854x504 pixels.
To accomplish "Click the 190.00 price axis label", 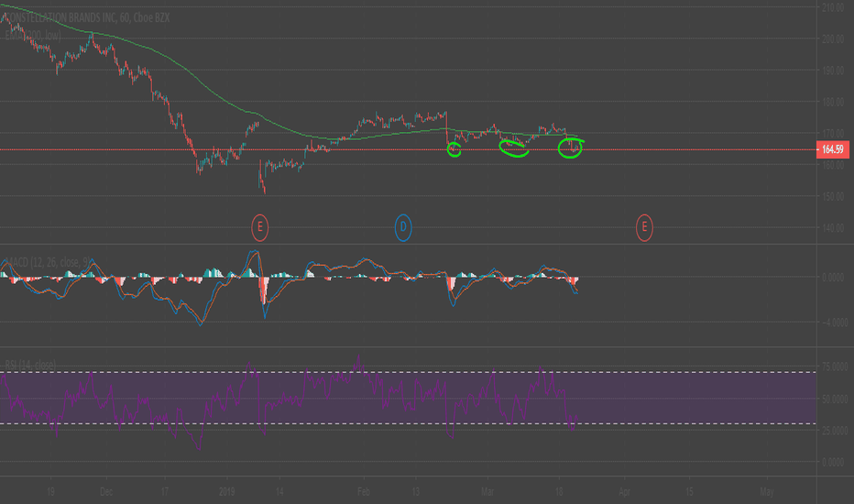I will pos(833,71).
